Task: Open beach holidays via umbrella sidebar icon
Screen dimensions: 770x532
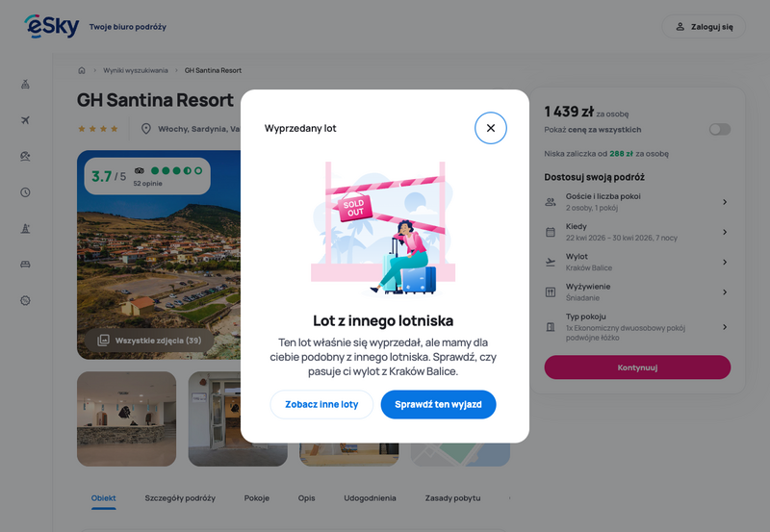Action: point(26,156)
